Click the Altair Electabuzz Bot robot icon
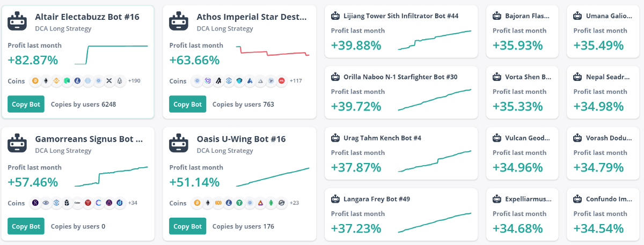 tap(17, 21)
